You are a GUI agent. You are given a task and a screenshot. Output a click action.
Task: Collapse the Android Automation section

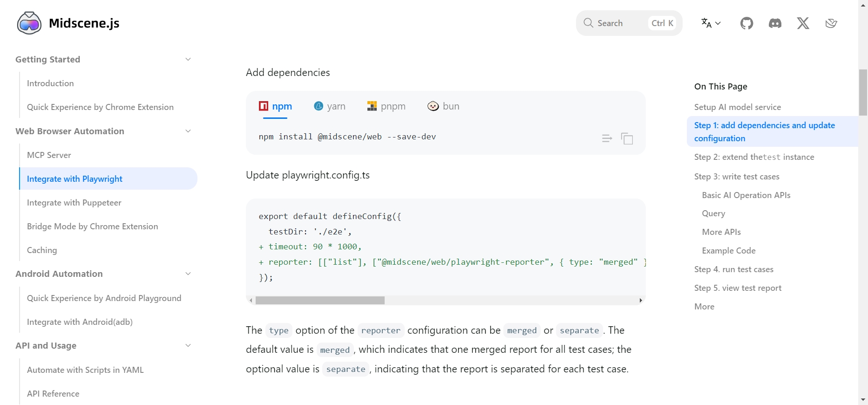(188, 274)
